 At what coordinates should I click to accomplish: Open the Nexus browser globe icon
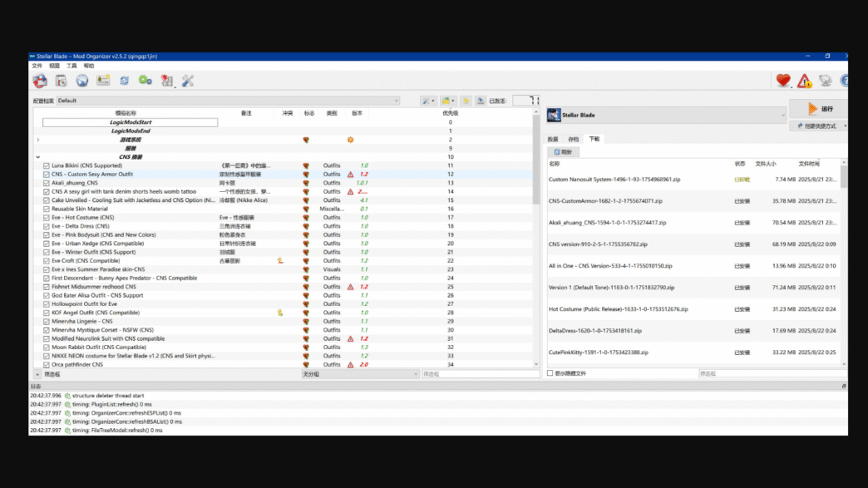click(x=82, y=81)
